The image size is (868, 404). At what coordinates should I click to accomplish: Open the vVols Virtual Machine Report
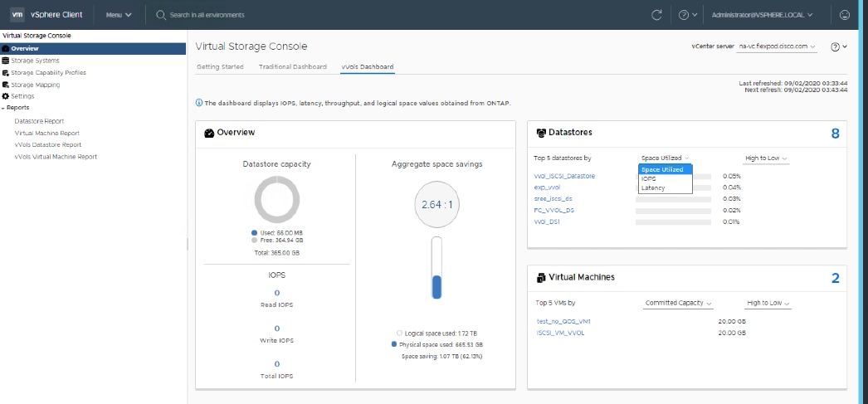(x=56, y=157)
